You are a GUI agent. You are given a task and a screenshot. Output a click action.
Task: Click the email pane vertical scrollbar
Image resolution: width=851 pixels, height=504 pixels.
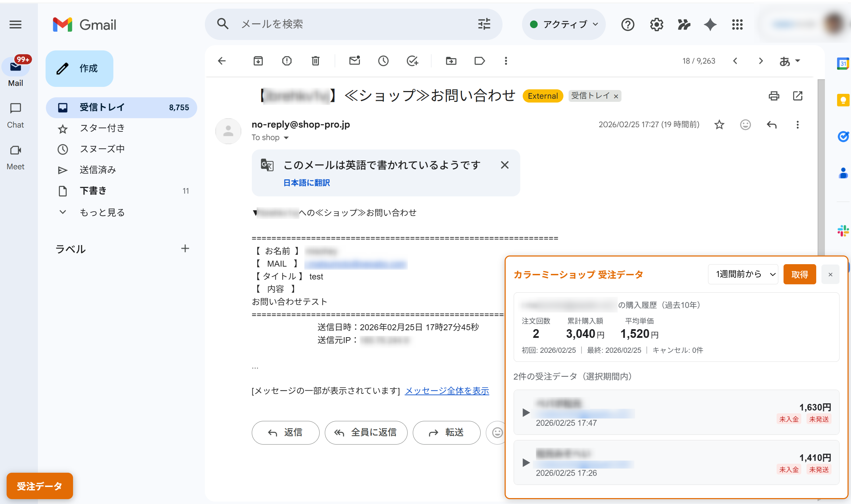821,167
